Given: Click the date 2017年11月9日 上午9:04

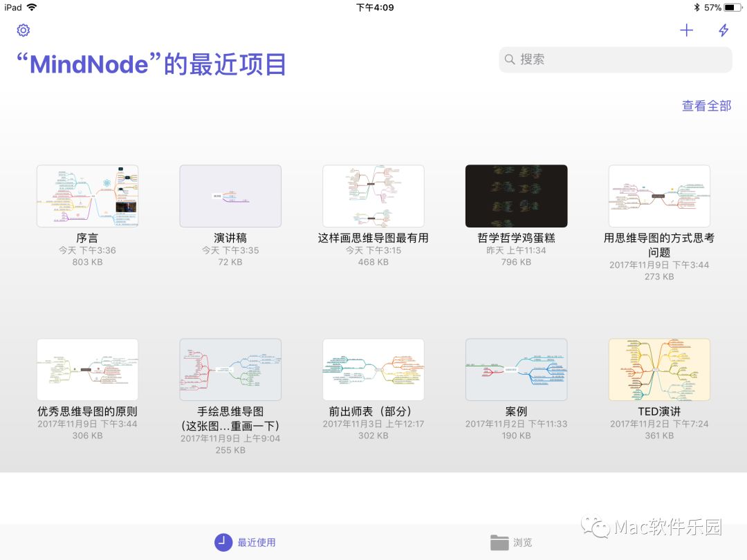Looking at the screenshot, I should [230, 438].
